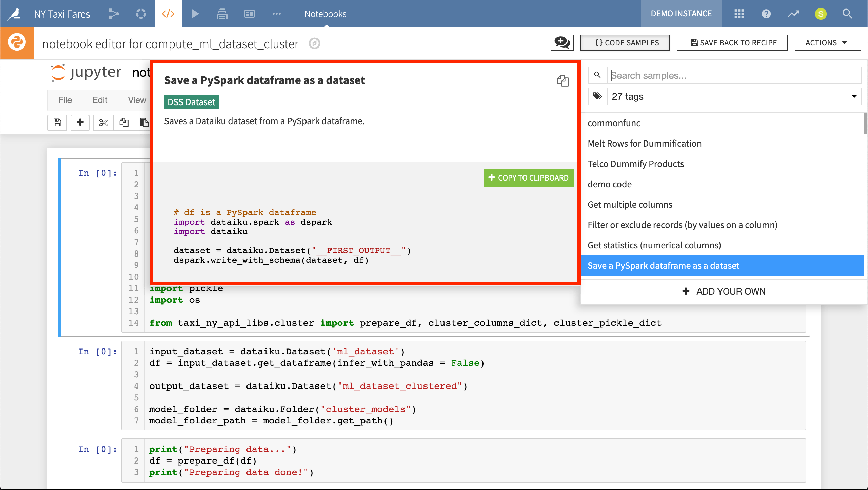
Task: Click the Dataiku bird logo
Action: 14,14
